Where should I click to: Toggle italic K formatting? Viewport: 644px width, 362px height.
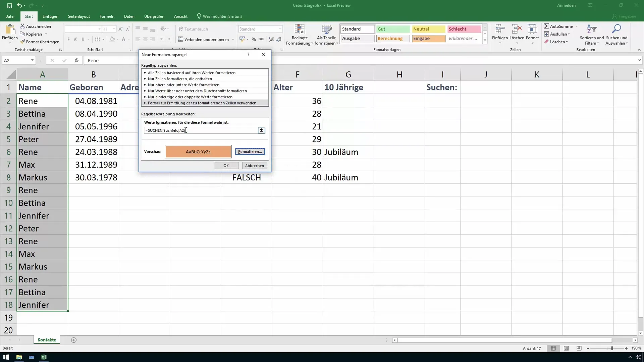click(x=75, y=39)
